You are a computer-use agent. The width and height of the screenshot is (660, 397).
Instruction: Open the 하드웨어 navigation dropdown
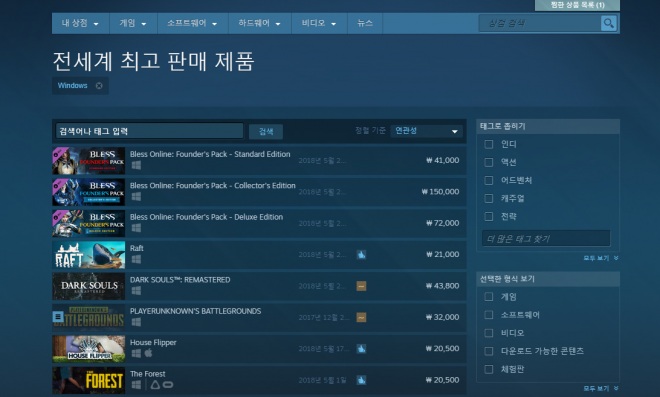259,23
